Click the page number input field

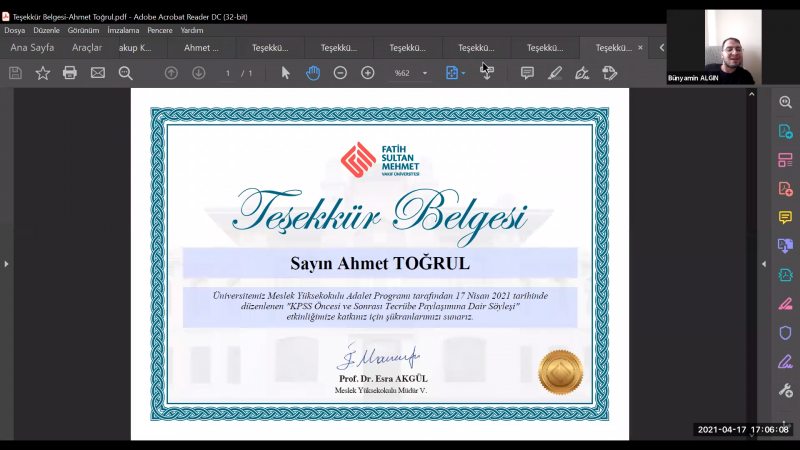(229, 73)
